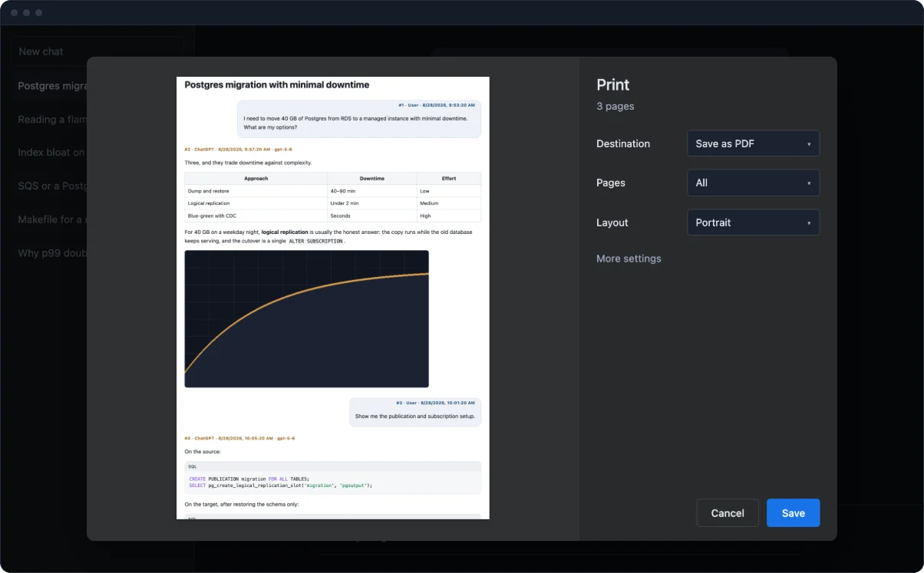This screenshot has width=924, height=573.
Task: Open the Index bloat on… chat in the sidebar
Action: coord(52,153)
